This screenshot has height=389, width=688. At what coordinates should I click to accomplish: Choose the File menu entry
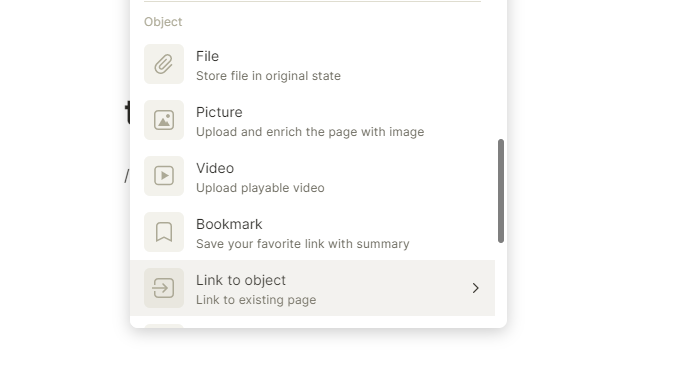click(312, 64)
